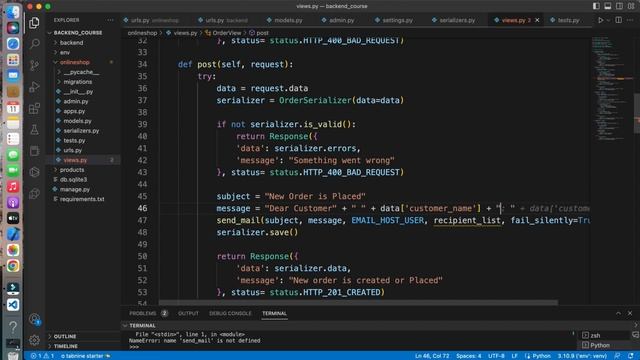Open Finder from the dock
Screen dimensions: 640x360
[x=13, y=11]
